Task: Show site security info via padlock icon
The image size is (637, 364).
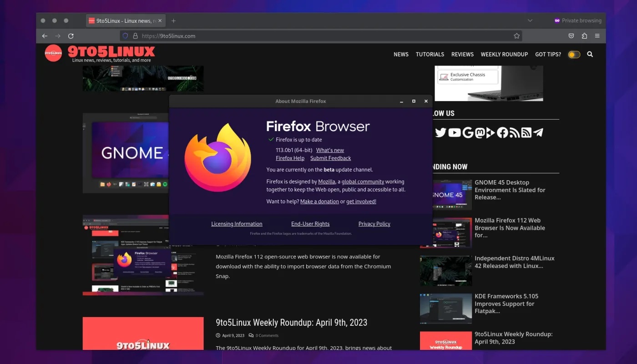Action: pyautogui.click(x=135, y=36)
